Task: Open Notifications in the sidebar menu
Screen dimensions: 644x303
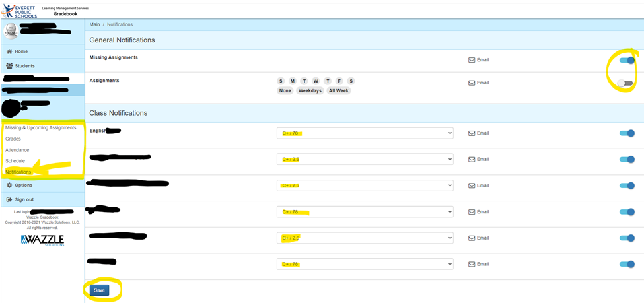Action: click(x=18, y=172)
